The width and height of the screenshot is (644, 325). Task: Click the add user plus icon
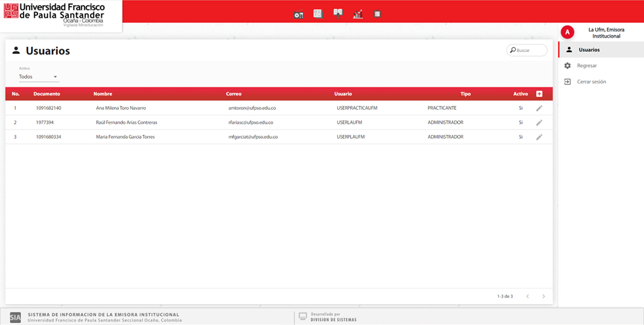(x=540, y=94)
